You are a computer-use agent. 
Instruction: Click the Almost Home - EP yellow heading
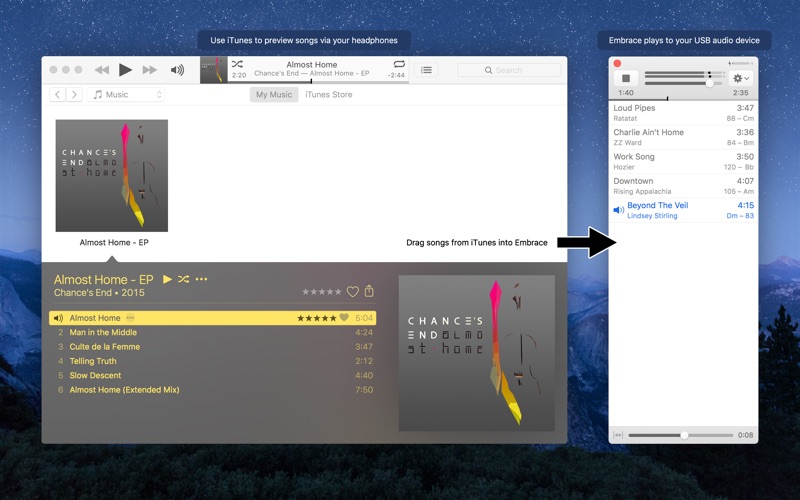pyautogui.click(x=104, y=280)
